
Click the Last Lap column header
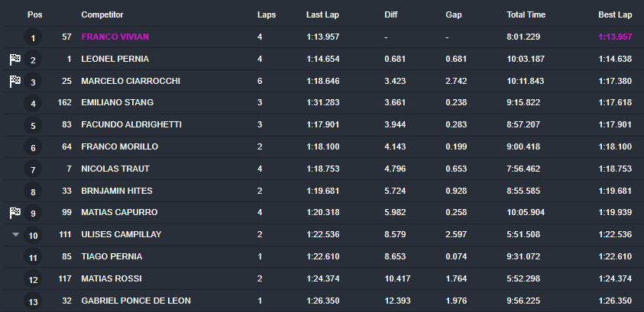click(322, 14)
